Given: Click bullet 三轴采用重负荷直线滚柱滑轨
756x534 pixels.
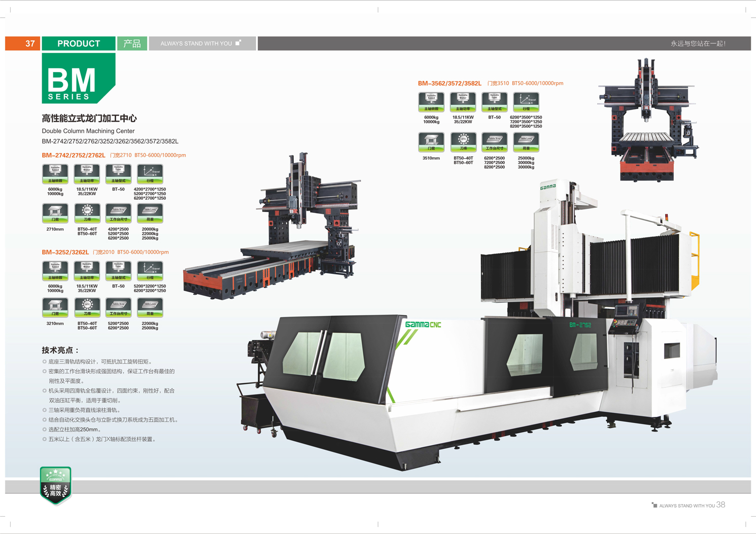Looking at the screenshot, I should [82, 410].
